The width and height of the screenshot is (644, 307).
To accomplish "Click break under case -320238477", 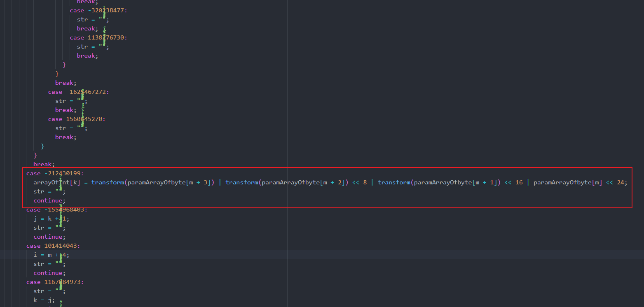I will click(x=87, y=28).
